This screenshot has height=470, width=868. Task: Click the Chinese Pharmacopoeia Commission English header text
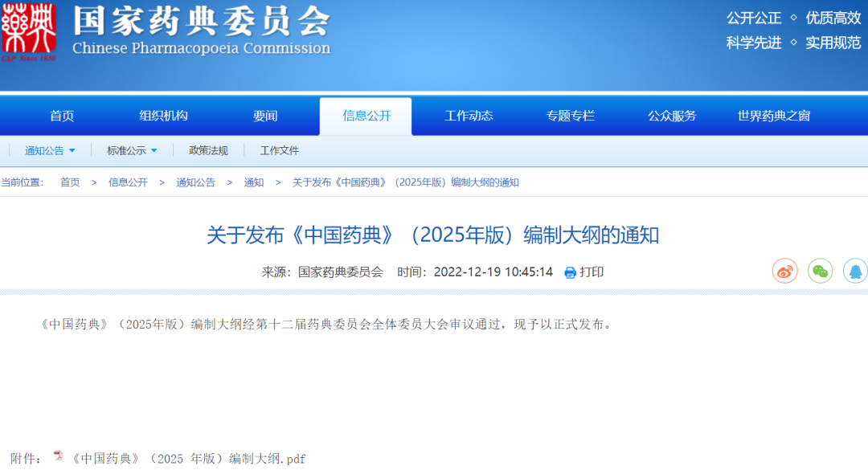point(202,48)
